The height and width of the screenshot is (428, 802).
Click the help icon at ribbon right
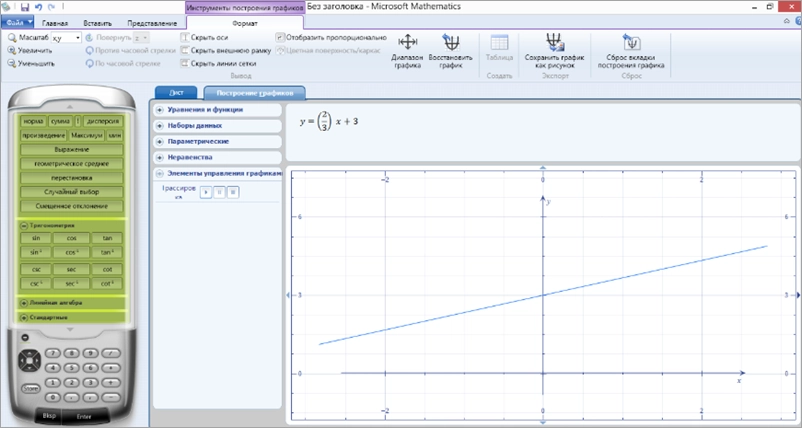click(798, 21)
